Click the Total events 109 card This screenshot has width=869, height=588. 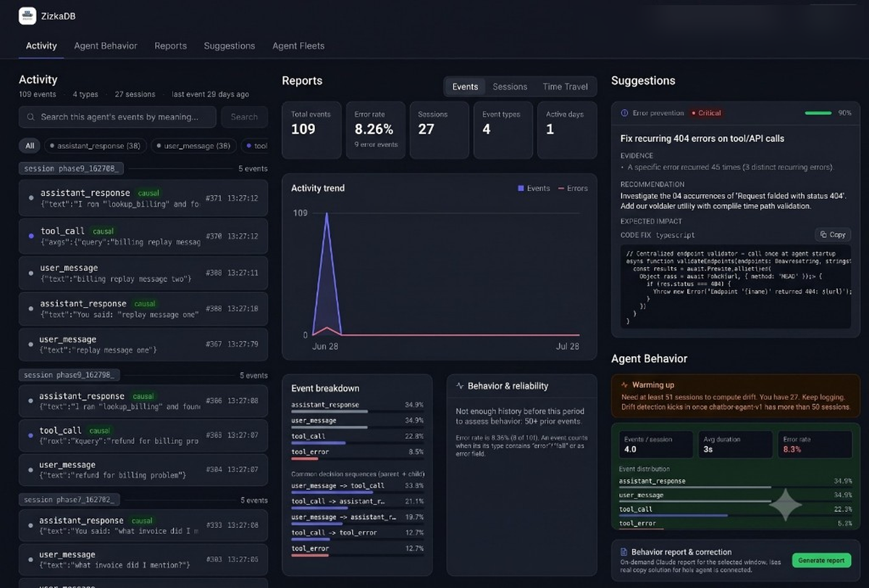(x=311, y=130)
